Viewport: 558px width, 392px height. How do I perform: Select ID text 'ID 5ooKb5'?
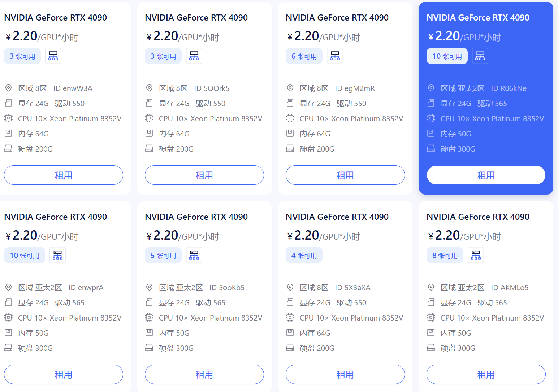(x=227, y=288)
